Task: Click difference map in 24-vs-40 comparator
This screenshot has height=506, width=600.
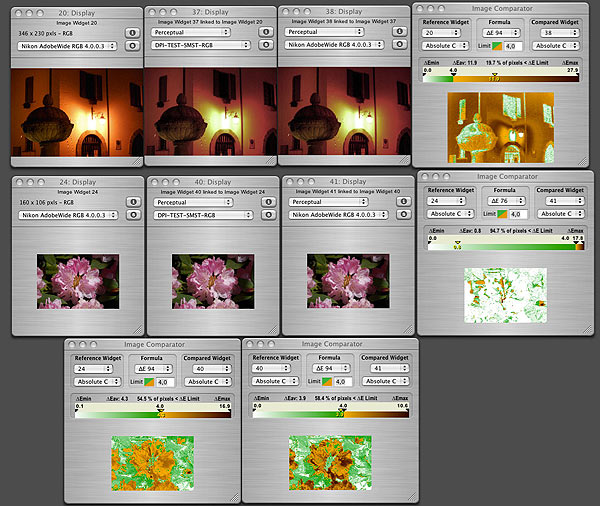Action: pyautogui.click(x=153, y=464)
